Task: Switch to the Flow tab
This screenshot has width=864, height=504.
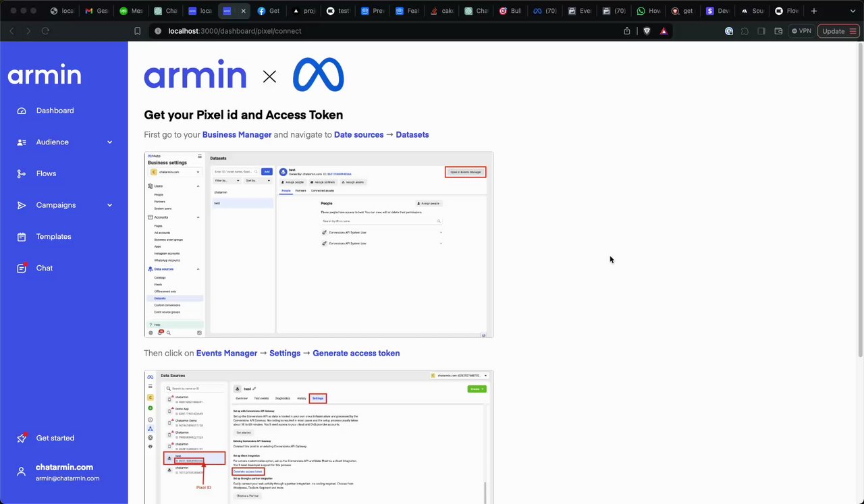Action: pyautogui.click(x=787, y=11)
